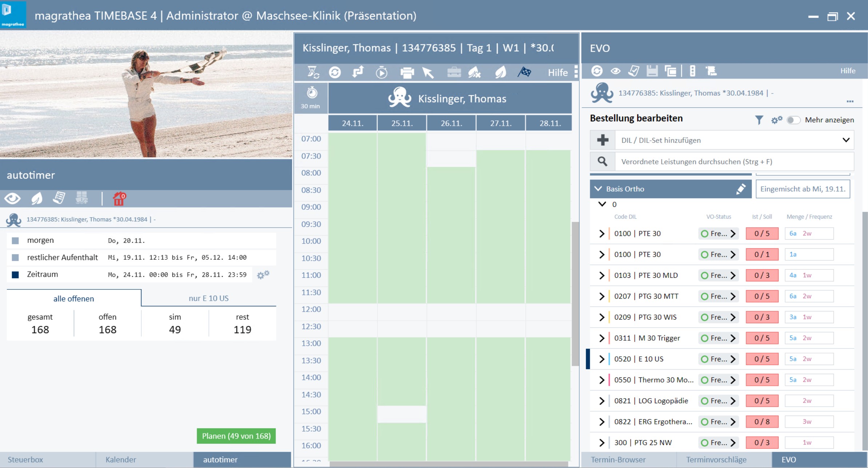The height and width of the screenshot is (468, 868).
Task: Open the Terminvorschläge tab
Action: point(716,460)
